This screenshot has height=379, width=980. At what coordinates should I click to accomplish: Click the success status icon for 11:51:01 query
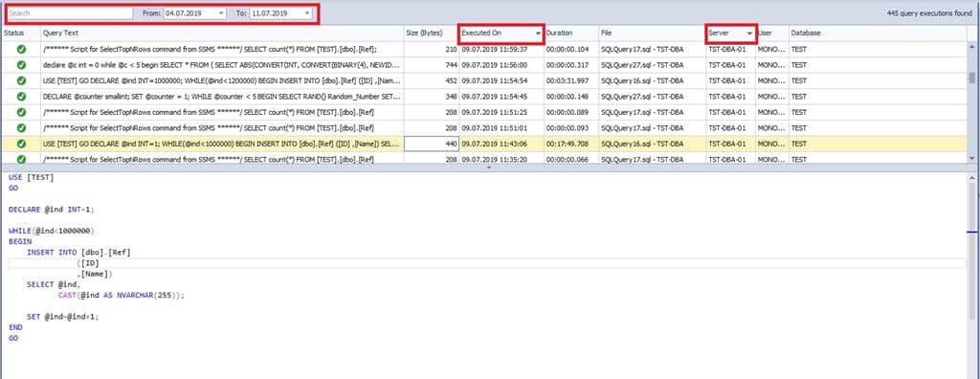tap(21, 128)
